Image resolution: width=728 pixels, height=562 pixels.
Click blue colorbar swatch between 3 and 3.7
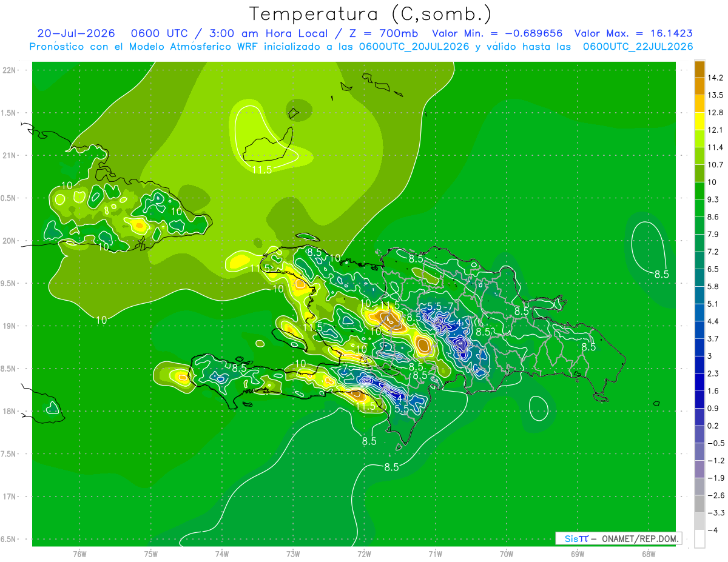[x=699, y=346]
